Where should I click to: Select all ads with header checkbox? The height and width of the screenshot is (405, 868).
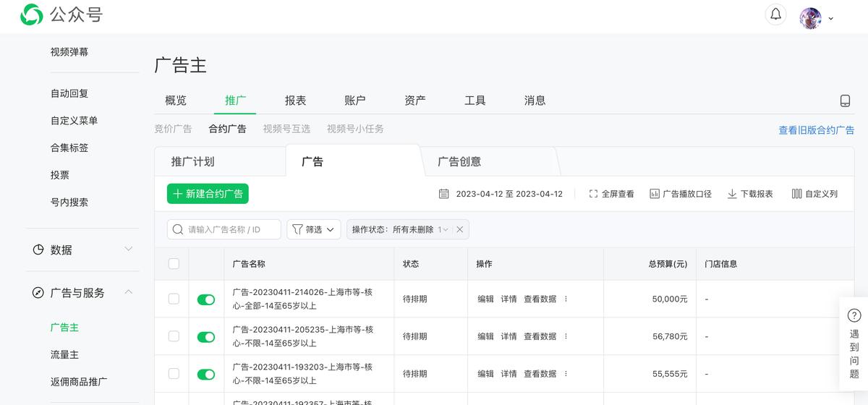[174, 264]
